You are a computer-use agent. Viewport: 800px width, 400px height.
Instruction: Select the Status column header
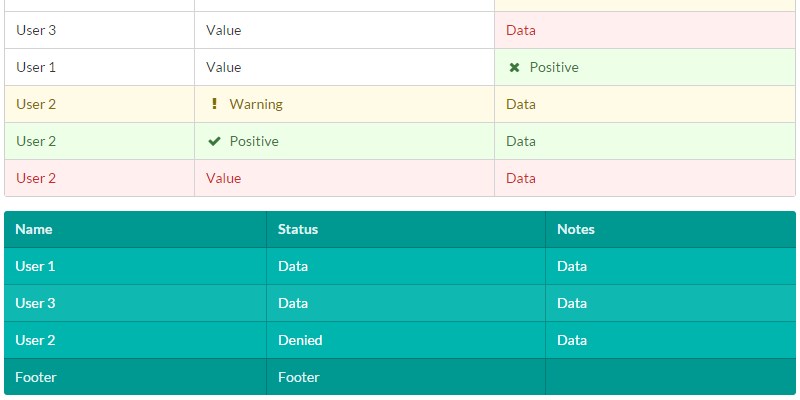point(298,229)
